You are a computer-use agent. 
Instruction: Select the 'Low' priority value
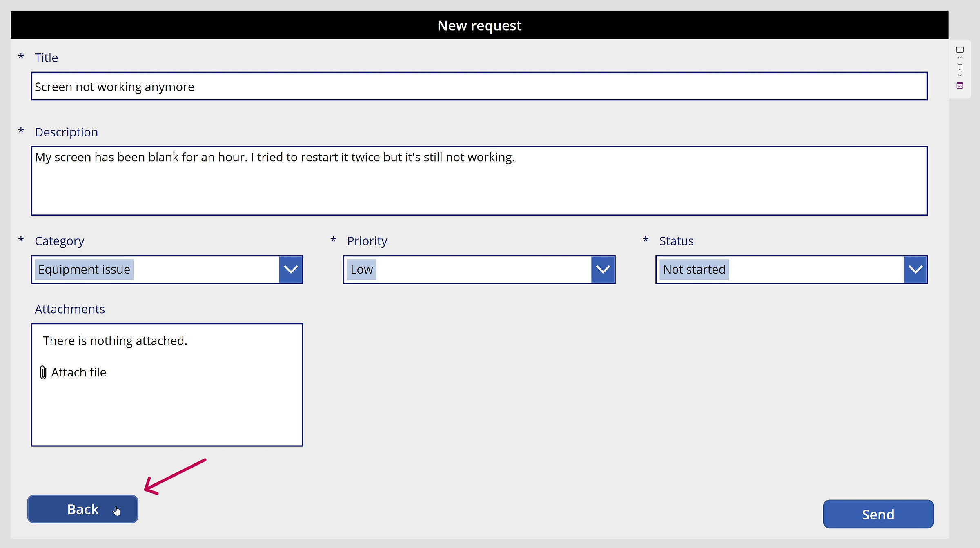click(361, 270)
